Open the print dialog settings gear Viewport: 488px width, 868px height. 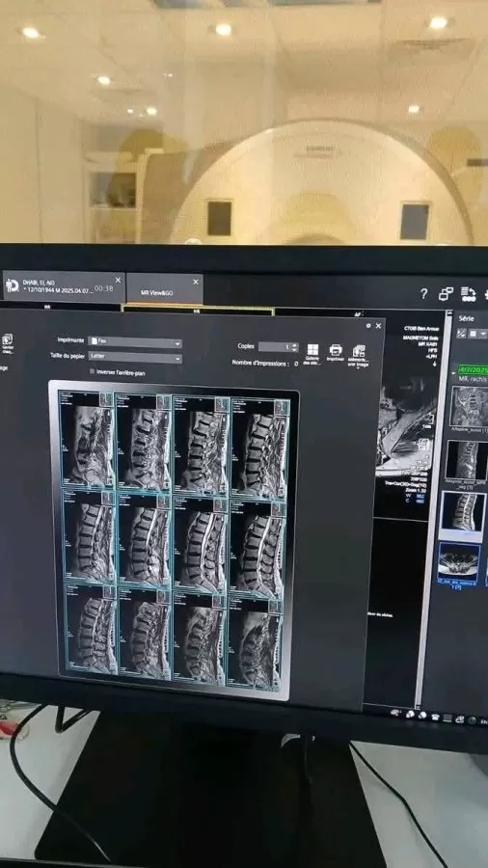click(x=368, y=326)
